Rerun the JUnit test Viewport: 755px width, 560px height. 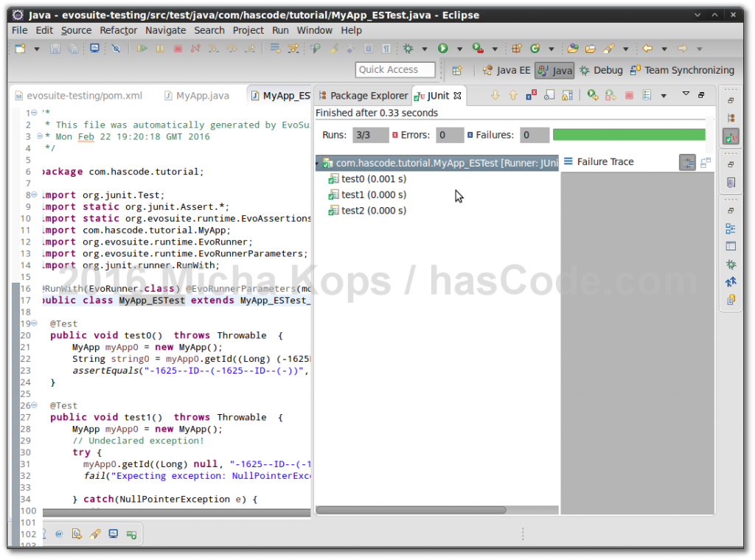591,96
